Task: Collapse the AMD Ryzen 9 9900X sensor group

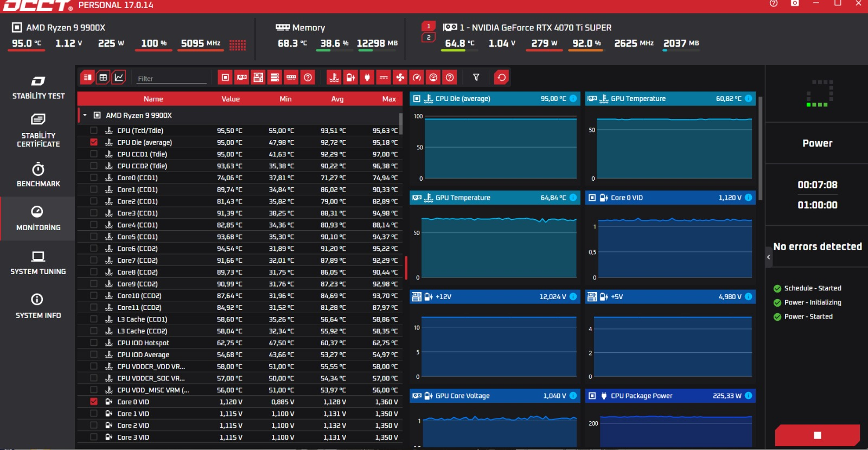Action: coord(85,115)
